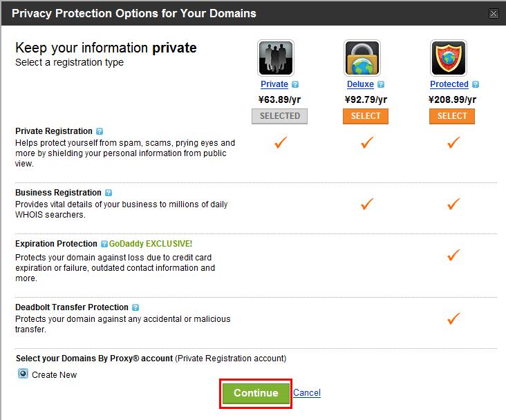This screenshot has height=420, width=506.
Task: Click the grey SELECTED button under Private
Action: pos(279,116)
